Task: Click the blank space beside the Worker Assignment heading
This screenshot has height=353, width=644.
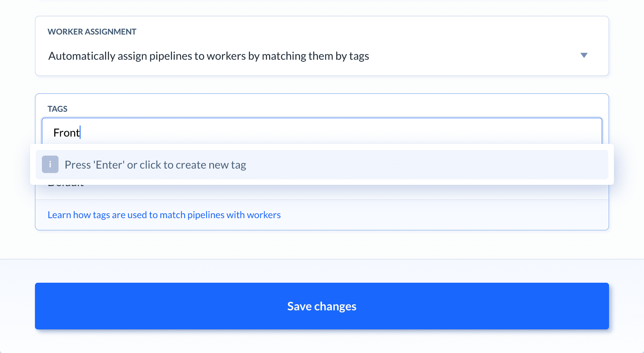Action: click(366, 32)
